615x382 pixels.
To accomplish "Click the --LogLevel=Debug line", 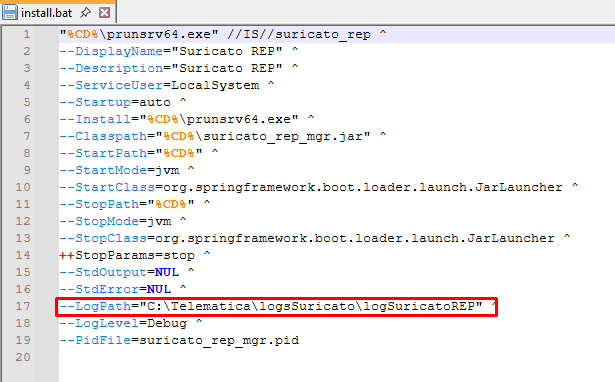I will (131, 323).
